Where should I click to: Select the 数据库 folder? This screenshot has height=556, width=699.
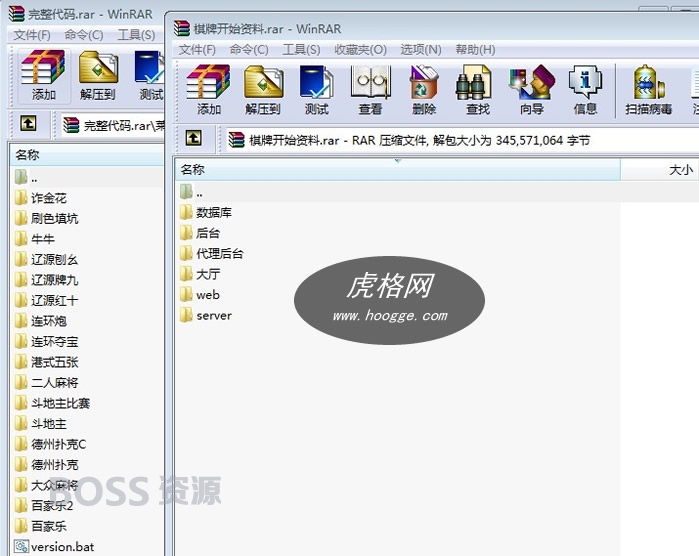[x=206, y=213]
